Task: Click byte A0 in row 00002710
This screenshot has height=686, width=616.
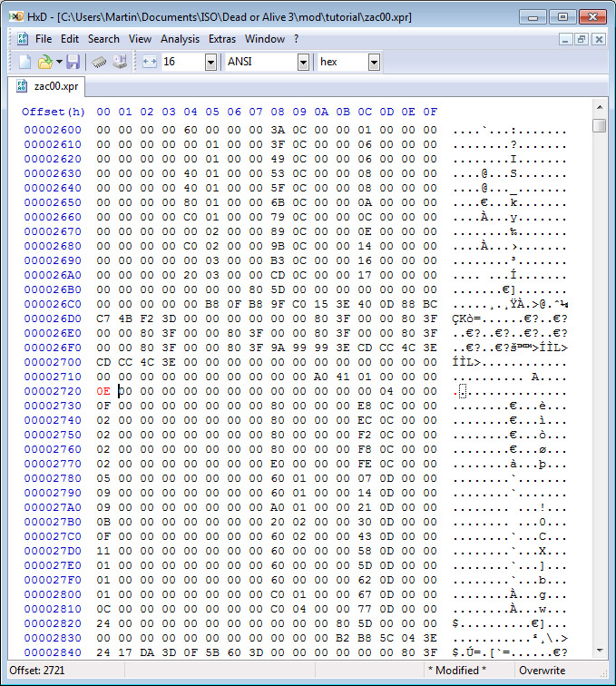Action: [x=321, y=377]
